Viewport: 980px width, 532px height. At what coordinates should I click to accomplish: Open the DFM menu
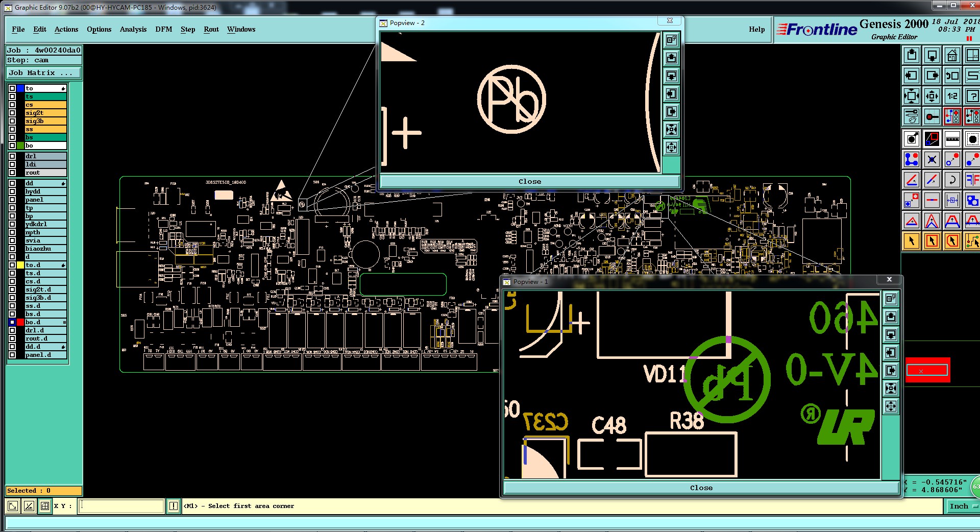164,29
